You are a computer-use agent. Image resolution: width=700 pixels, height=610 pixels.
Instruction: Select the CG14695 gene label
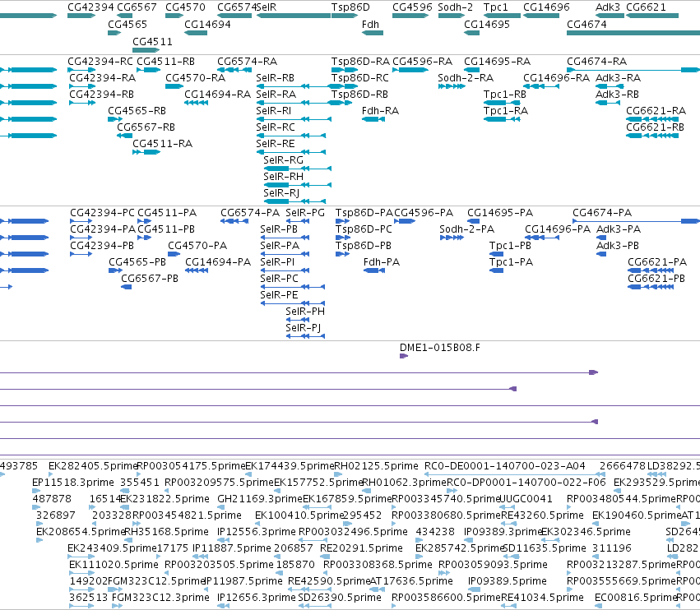click(x=487, y=24)
